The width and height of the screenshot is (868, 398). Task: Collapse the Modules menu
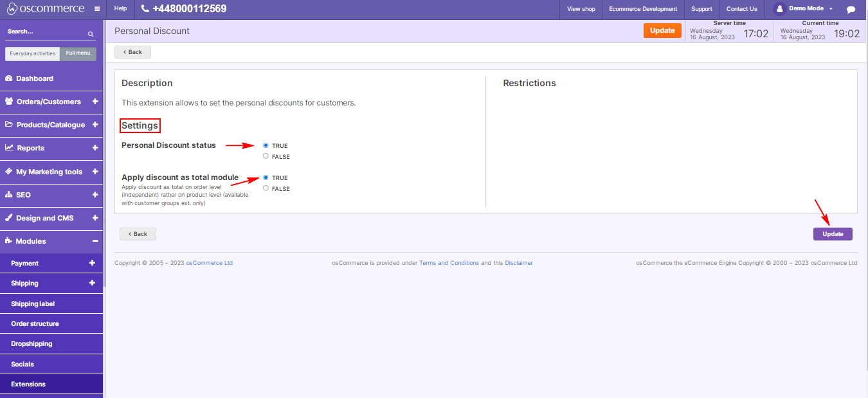click(x=95, y=241)
